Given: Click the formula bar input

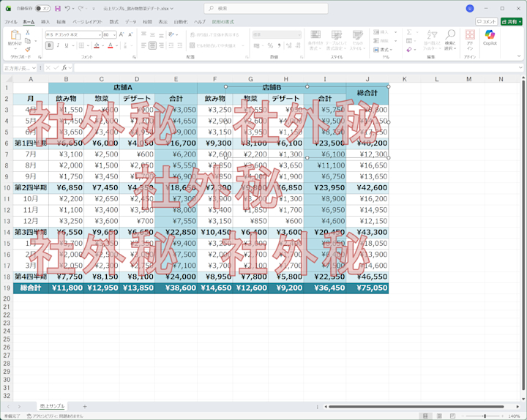Looking at the screenshot, I should (x=297, y=68).
